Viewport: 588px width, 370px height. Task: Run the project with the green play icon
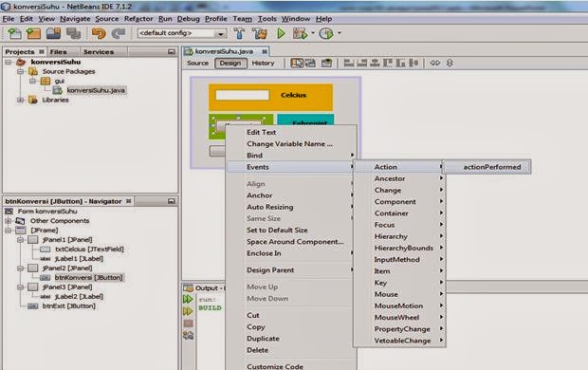(281, 33)
